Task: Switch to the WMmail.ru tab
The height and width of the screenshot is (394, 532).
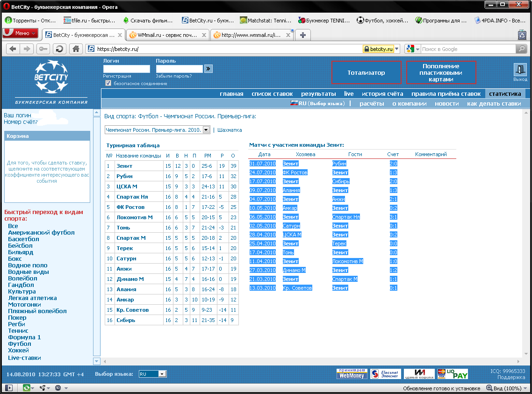Action: (x=166, y=35)
